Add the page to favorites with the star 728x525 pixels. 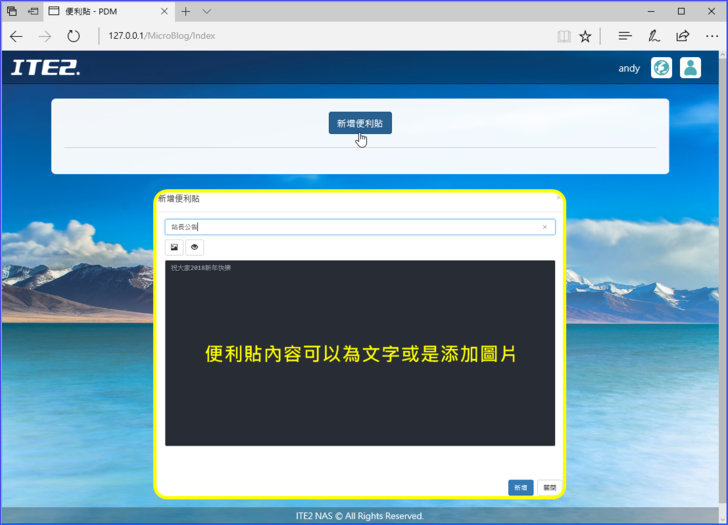click(x=585, y=36)
